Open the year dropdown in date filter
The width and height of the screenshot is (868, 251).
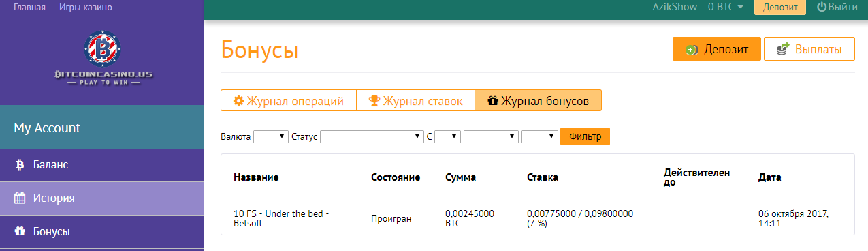coord(540,137)
